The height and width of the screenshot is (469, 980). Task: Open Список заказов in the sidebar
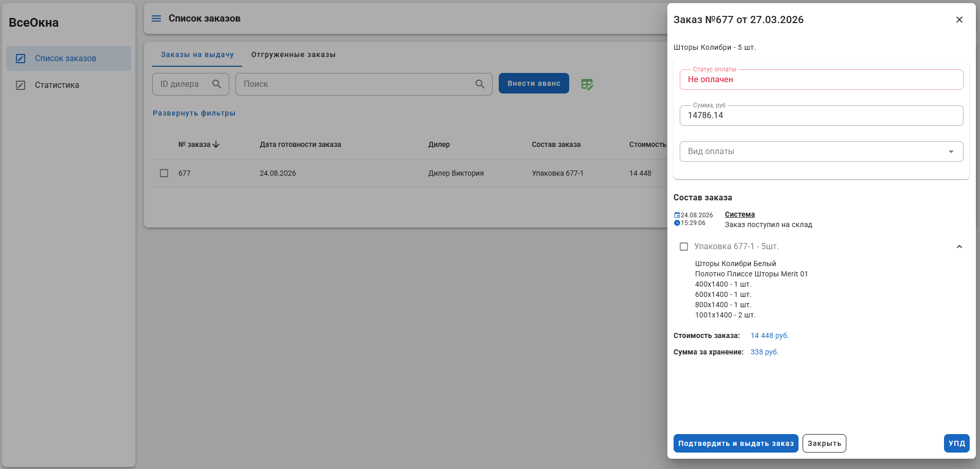point(69,59)
